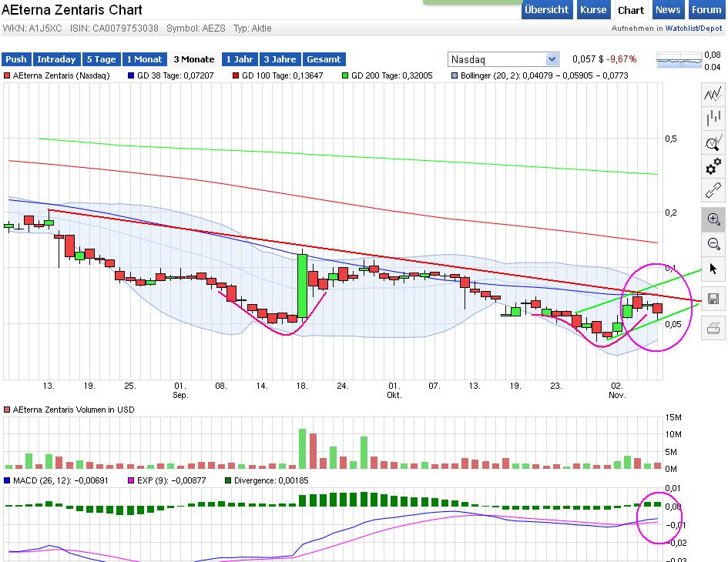Open the chart settings gear icon
Screen dimensions: 728x562
713,166
